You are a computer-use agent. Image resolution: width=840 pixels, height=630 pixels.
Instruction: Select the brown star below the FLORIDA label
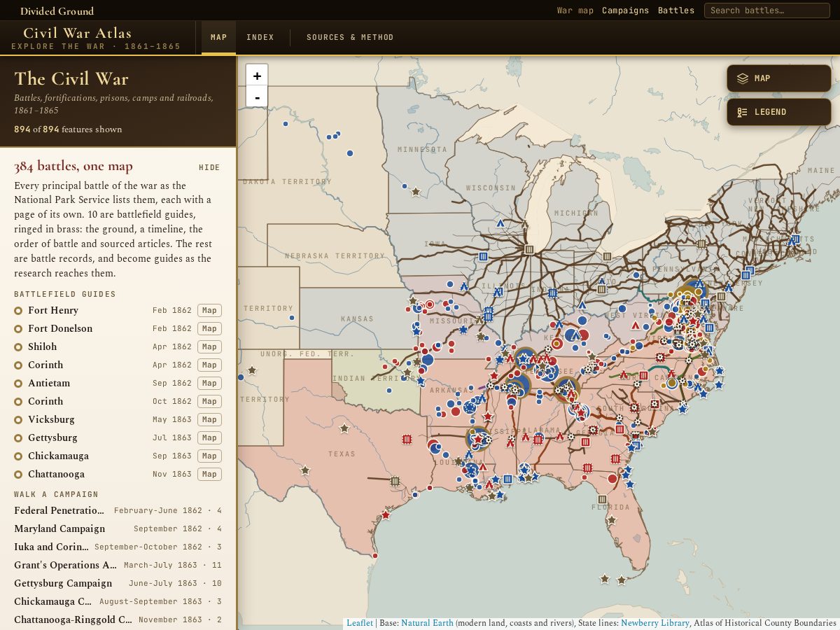[612, 520]
